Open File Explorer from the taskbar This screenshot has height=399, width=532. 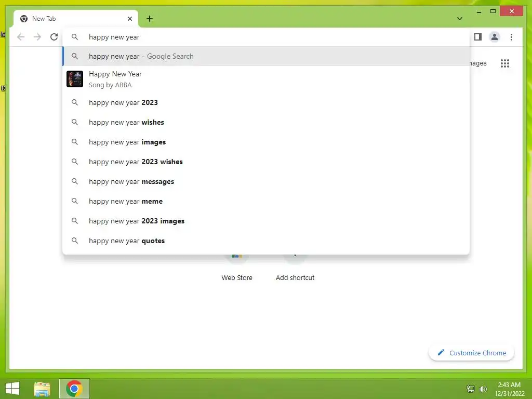pyautogui.click(x=42, y=389)
